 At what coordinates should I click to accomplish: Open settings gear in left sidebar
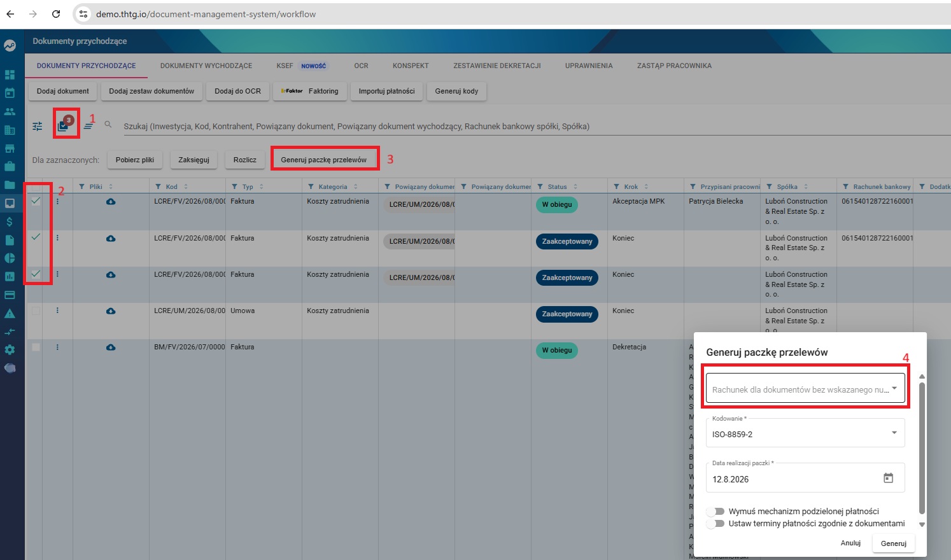[x=10, y=349]
